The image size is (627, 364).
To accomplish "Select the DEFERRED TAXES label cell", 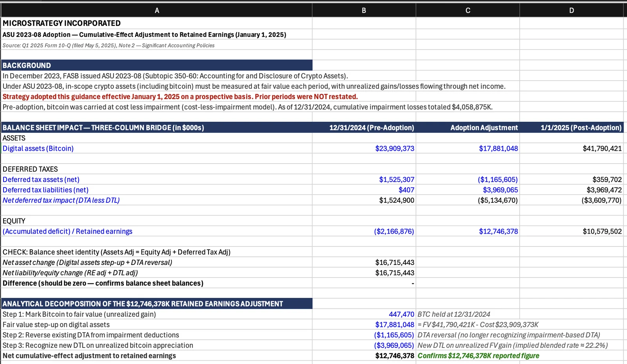I will (157, 169).
